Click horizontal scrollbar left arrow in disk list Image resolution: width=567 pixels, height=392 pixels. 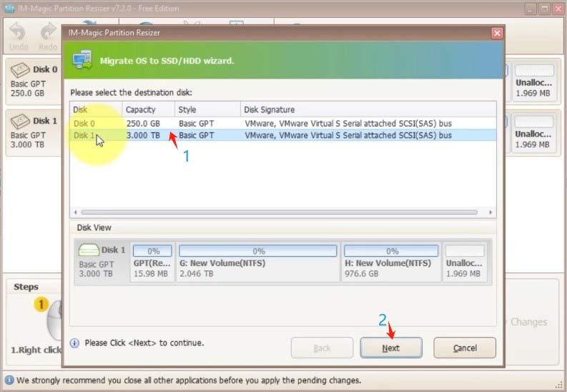pyautogui.click(x=75, y=212)
